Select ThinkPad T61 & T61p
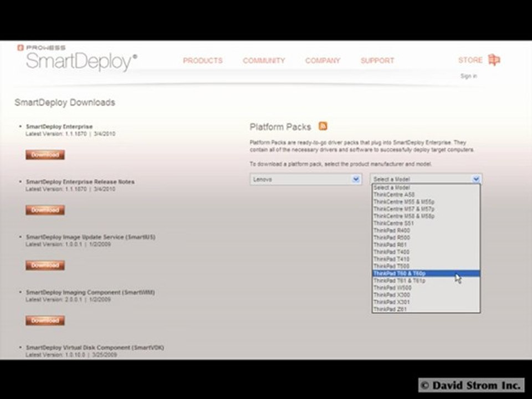Screen dimensions: 532x399 (426, 280)
